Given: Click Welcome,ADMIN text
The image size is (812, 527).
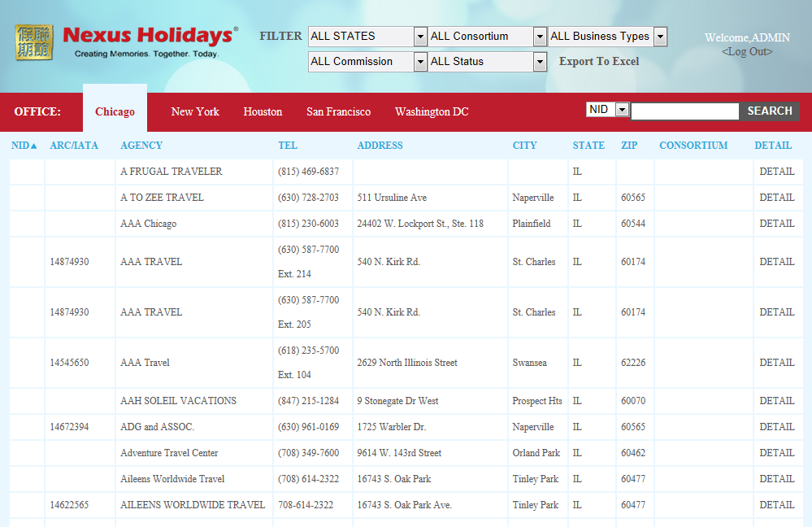Looking at the screenshot, I should point(747,37).
